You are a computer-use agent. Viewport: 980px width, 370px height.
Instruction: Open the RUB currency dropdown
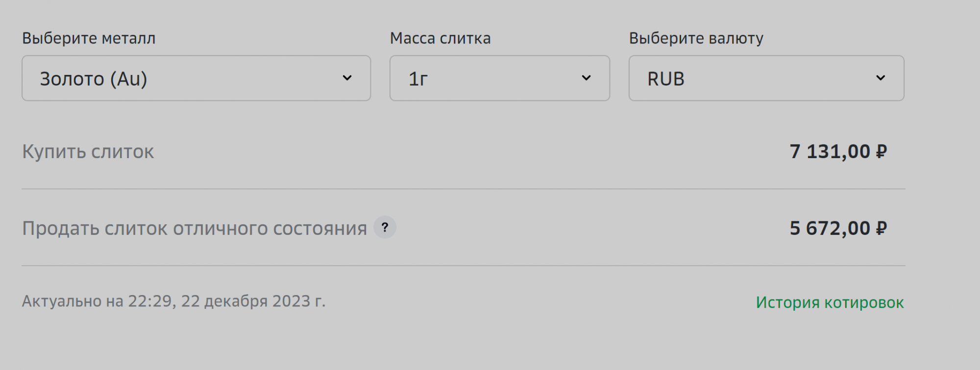(x=766, y=78)
